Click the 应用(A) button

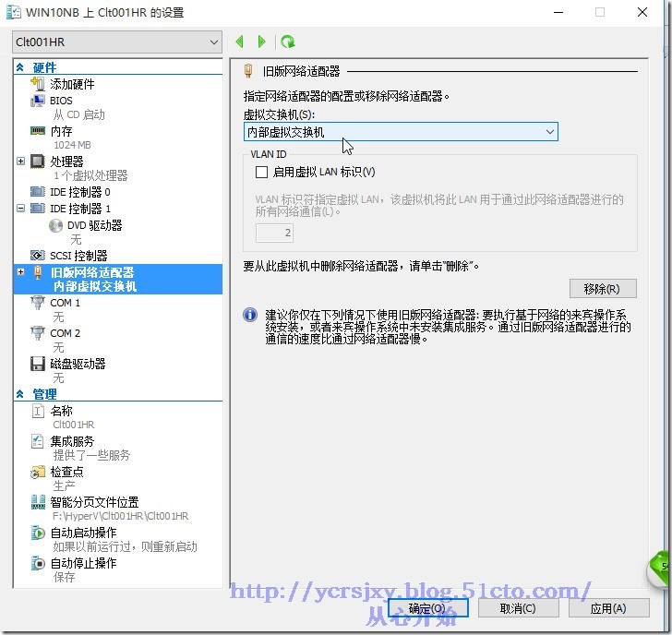click(608, 608)
